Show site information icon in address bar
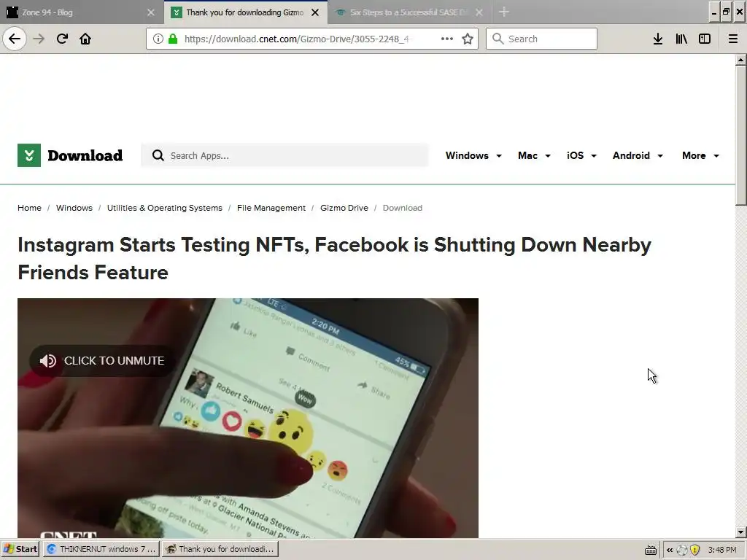Screen dimensions: 747x560 pos(158,39)
